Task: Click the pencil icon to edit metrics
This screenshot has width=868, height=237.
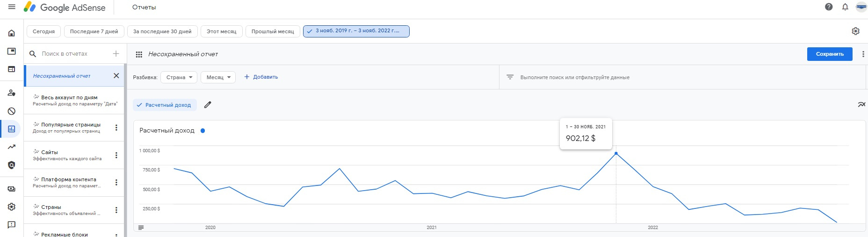Action: (x=208, y=105)
